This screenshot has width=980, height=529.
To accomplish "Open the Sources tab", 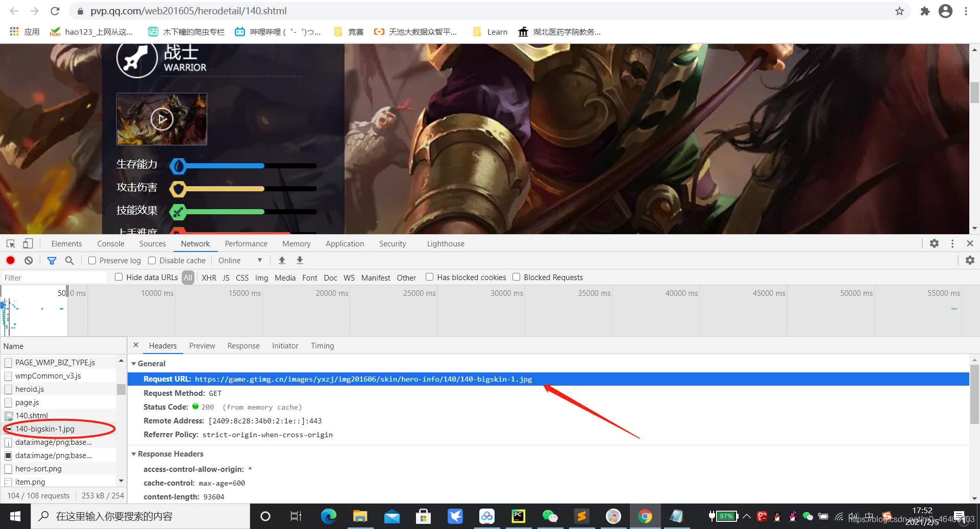I will [x=153, y=243].
